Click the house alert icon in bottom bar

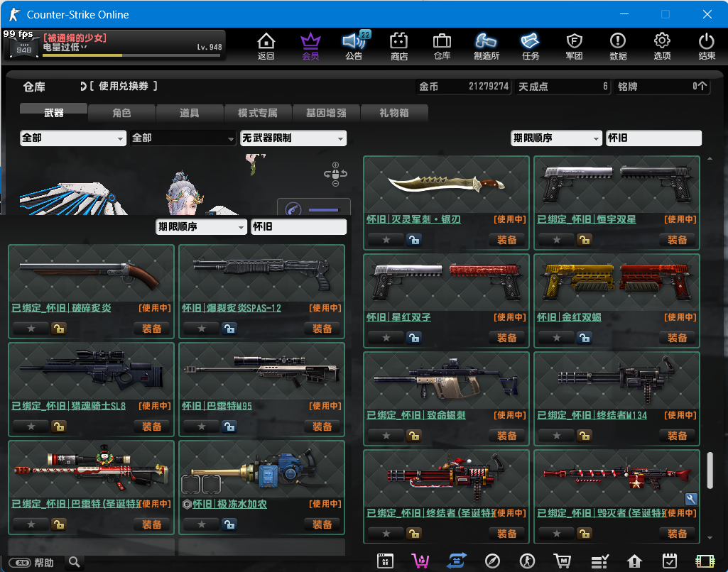pyautogui.click(x=634, y=562)
